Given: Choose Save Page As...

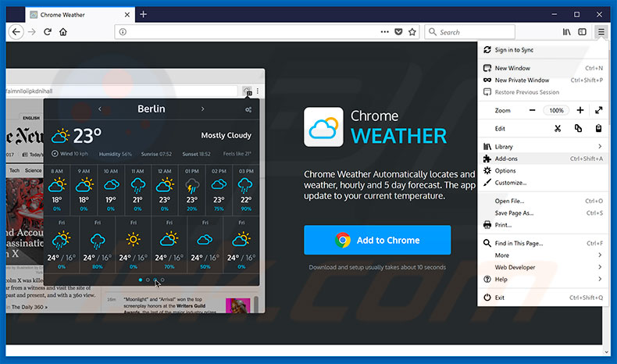Looking at the screenshot, I should click(x=543, y=213).
